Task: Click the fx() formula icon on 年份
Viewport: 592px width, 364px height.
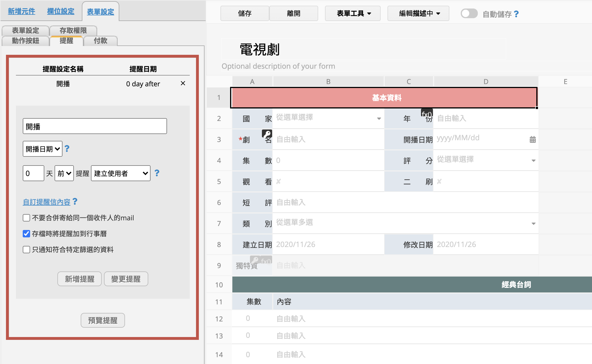Action: 427,113
